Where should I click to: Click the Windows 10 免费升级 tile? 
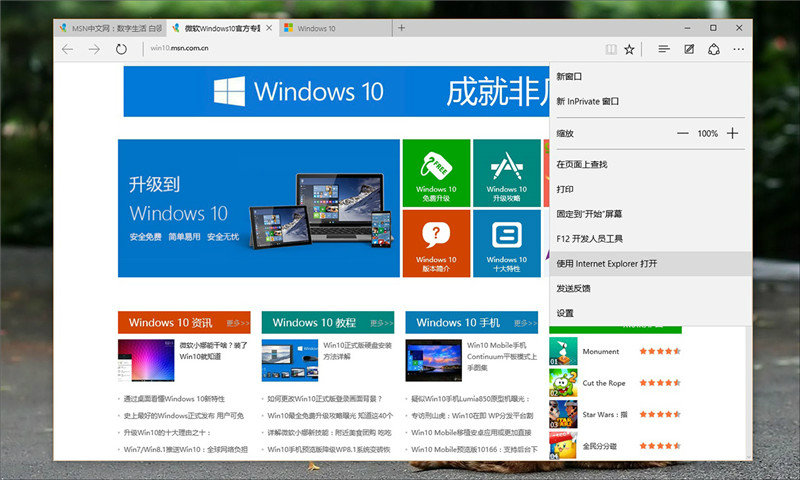pos(436,173)
